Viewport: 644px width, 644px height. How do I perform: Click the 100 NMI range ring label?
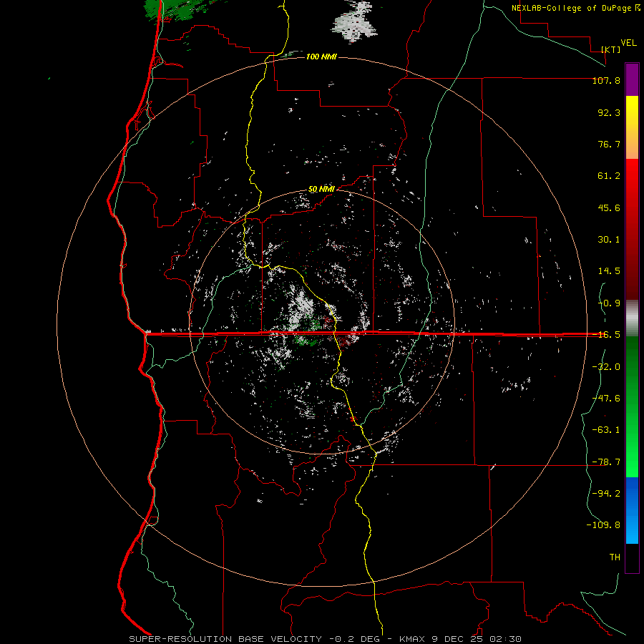[321, 57]
